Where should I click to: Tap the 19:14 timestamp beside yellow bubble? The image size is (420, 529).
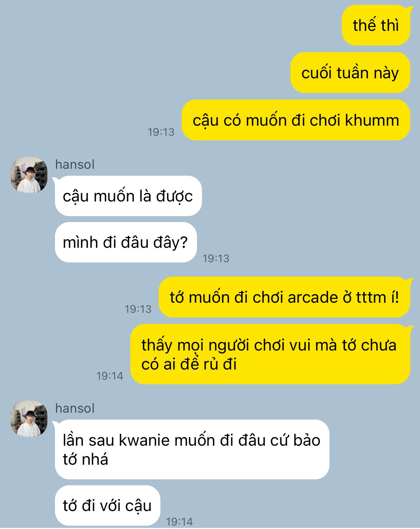point(109,376)
